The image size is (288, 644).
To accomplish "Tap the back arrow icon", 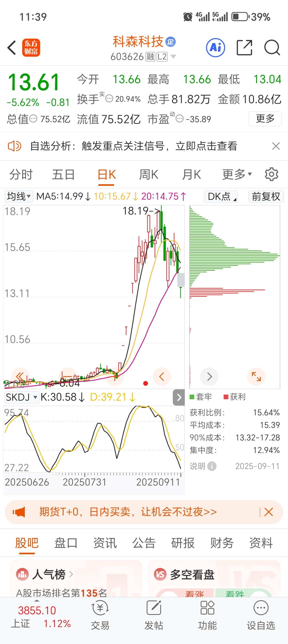I will [x=12, y=48].
